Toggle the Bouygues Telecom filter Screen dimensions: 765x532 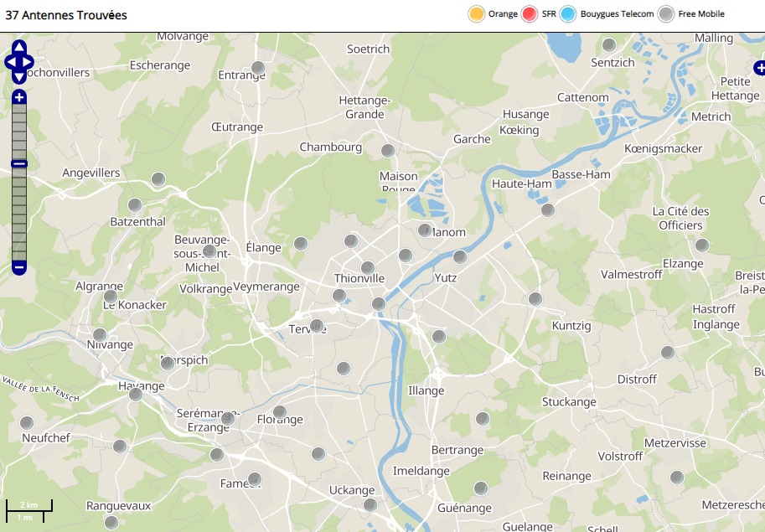pyautogui.click(x=569, y=14)
